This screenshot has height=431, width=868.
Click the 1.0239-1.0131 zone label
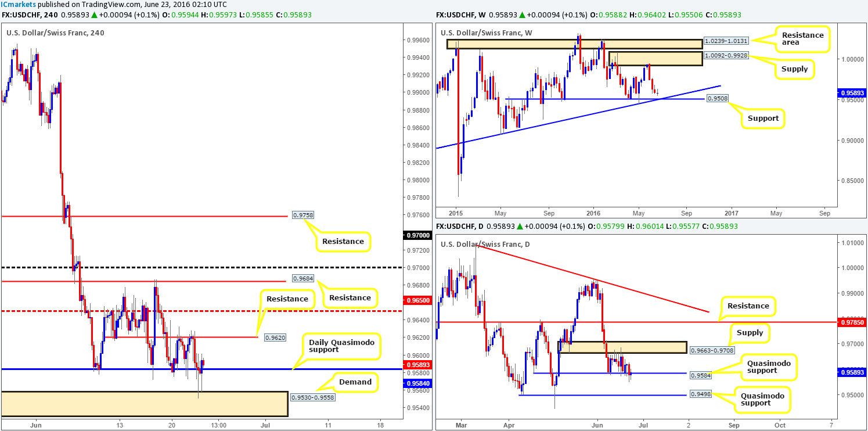(726, 41)
